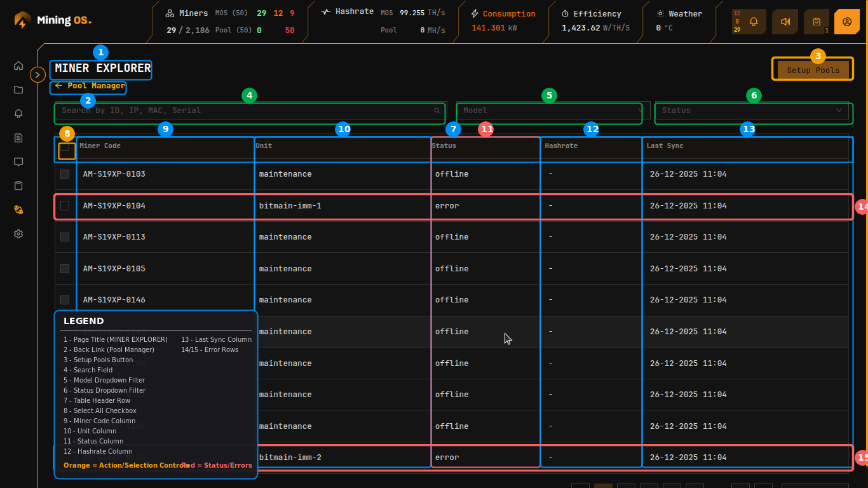Open tasks via the checklist icon showing badge 1
868x488 pixels.
[x=817, y=21]
